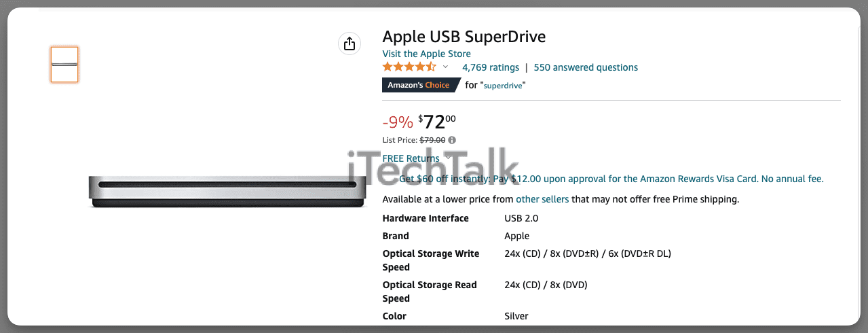
Task: Select the SuperDrive thumbnail image
Action: 64,65
